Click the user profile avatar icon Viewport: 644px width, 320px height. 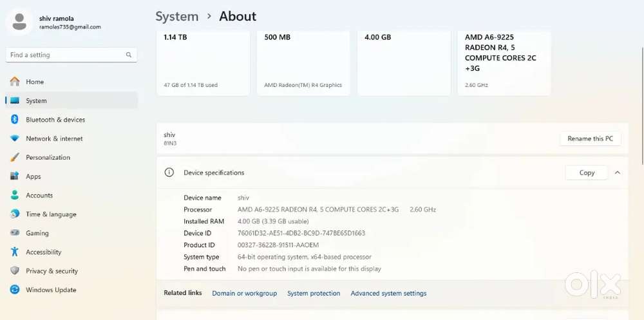(x=19, y=22)
